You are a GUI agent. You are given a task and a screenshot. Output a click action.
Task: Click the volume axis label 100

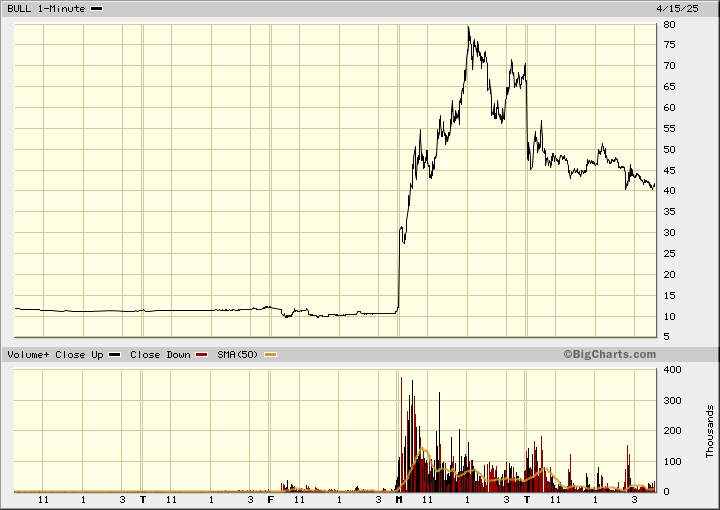(x=672, y=461)
